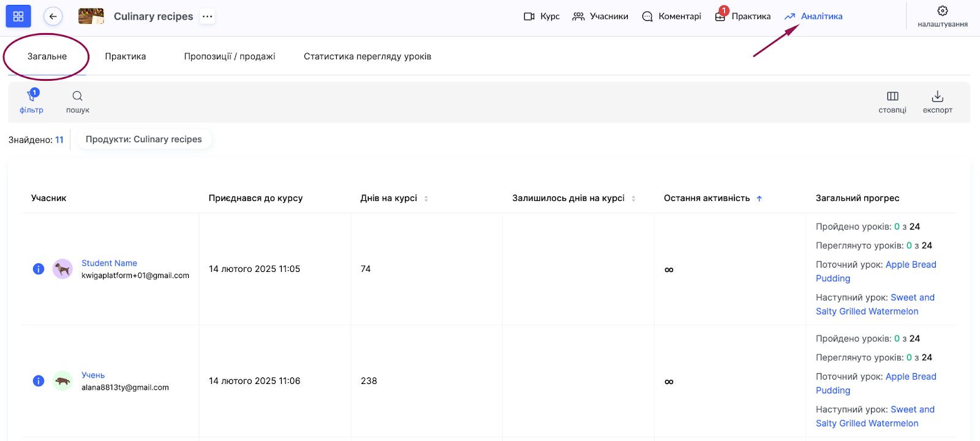Open the стовпці columns selector
Screen dimensions: 980x441
892,96
